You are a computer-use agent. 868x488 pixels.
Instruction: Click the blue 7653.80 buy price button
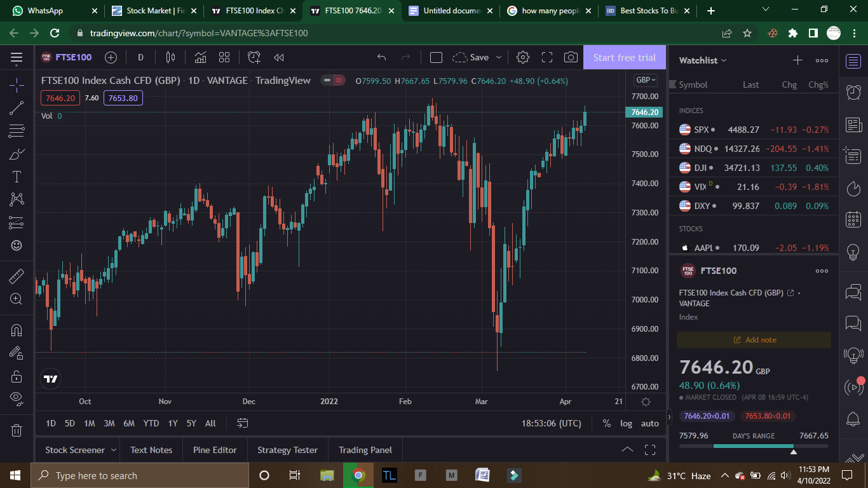click(x=123, y=98)
